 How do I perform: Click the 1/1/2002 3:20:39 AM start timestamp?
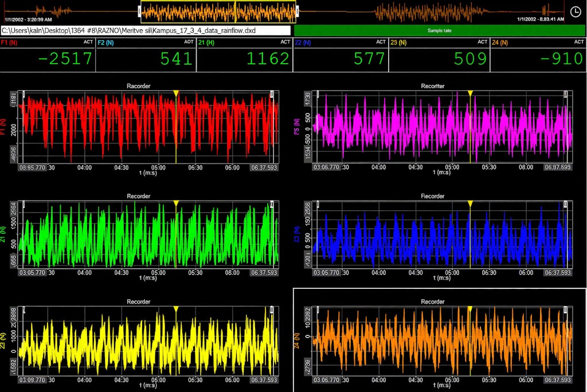point(28,19)
